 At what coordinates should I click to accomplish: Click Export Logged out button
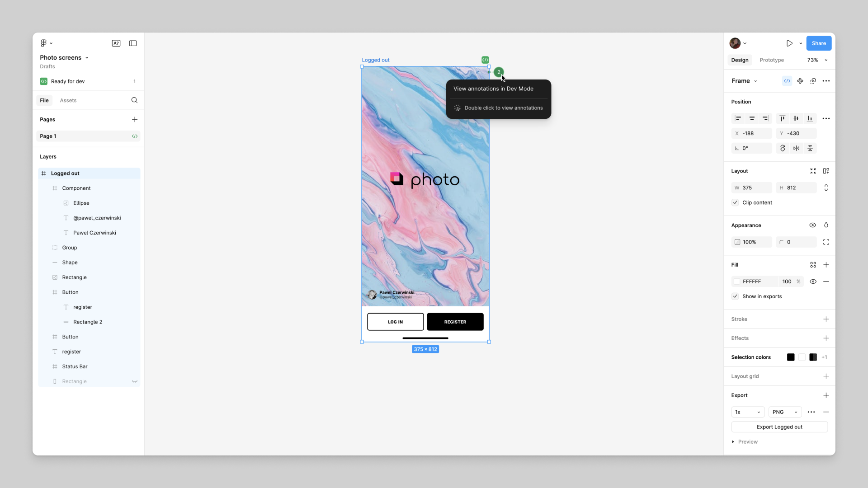click(779, 427)
